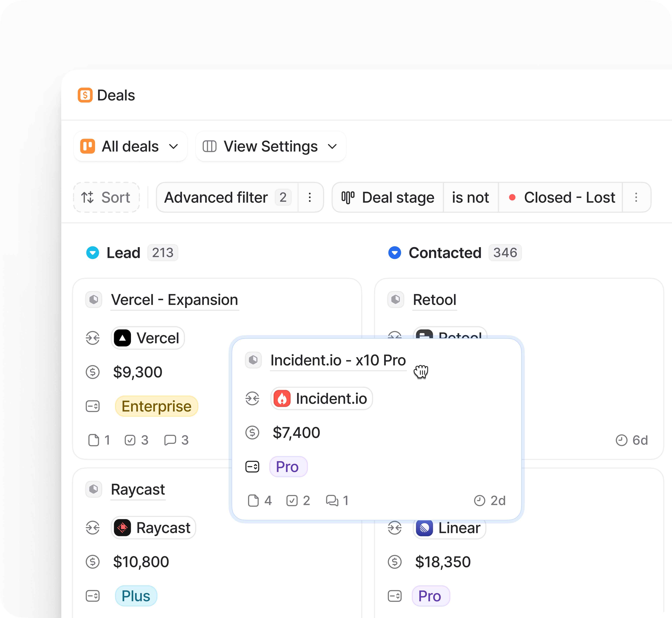The height and width of the screenshot is (618, 672).
Task: Collapse the Lead stage column toggle
Action: pyautogui.click(x=93, y=253)
